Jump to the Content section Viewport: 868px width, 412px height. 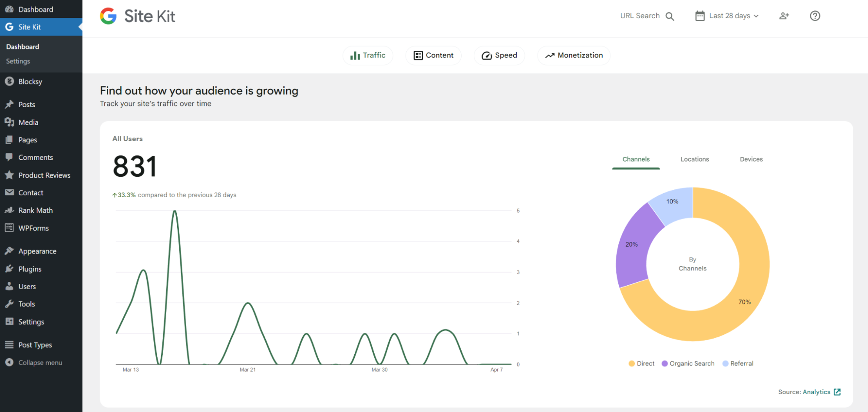point(433,56)
